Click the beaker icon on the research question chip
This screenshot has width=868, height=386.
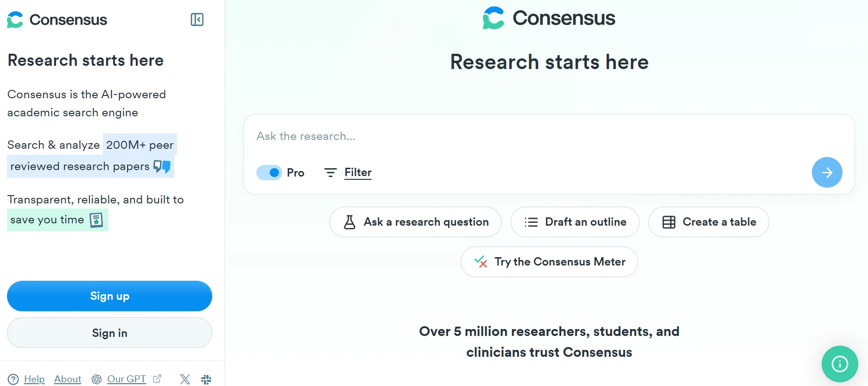pyautogui.click(x=351, y=222)
